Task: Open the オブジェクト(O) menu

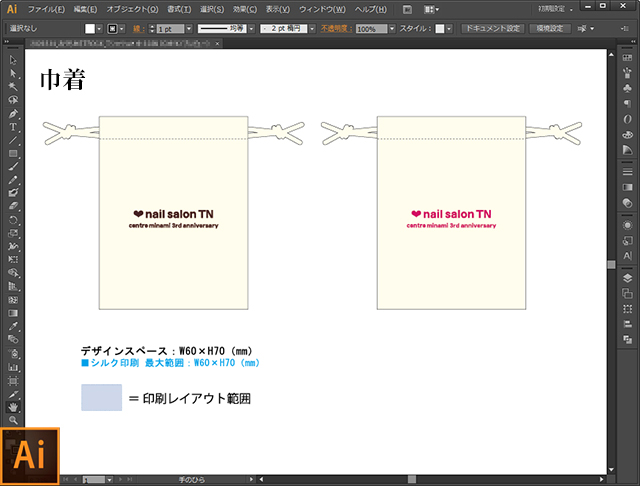Action: pyautogui.click(x=132, y=9)
